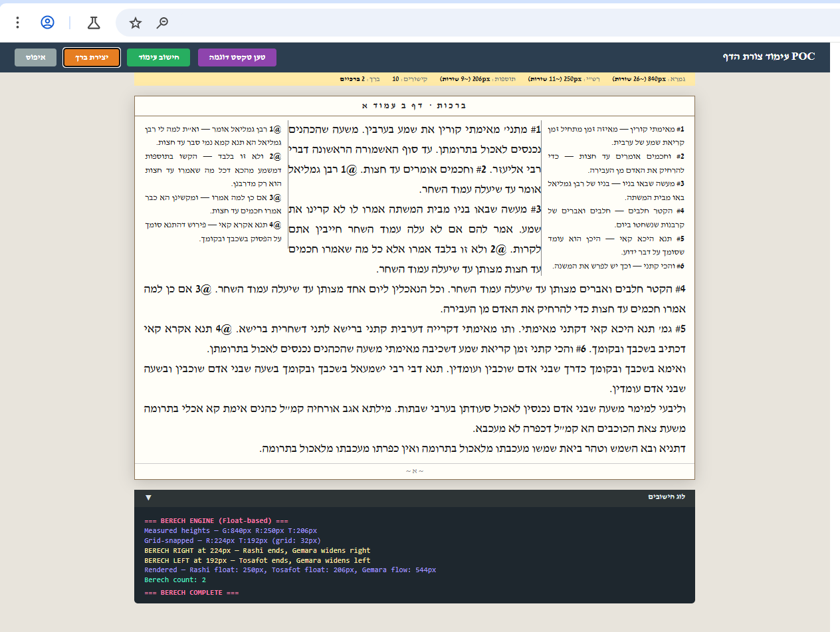Click the purple טען טקסט דוגמה button
This screenshot has height=632, width=840.
[x=237, y=58]
